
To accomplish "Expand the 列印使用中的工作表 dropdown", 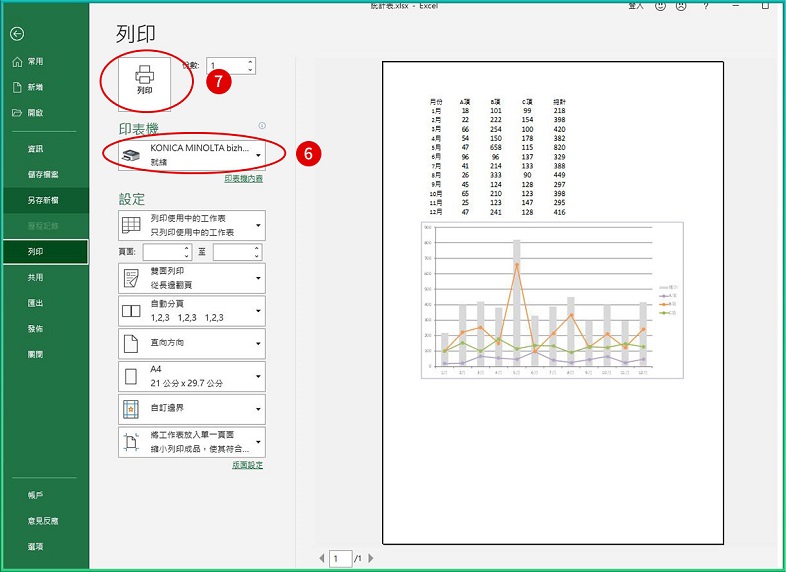I will coord(192,225).
